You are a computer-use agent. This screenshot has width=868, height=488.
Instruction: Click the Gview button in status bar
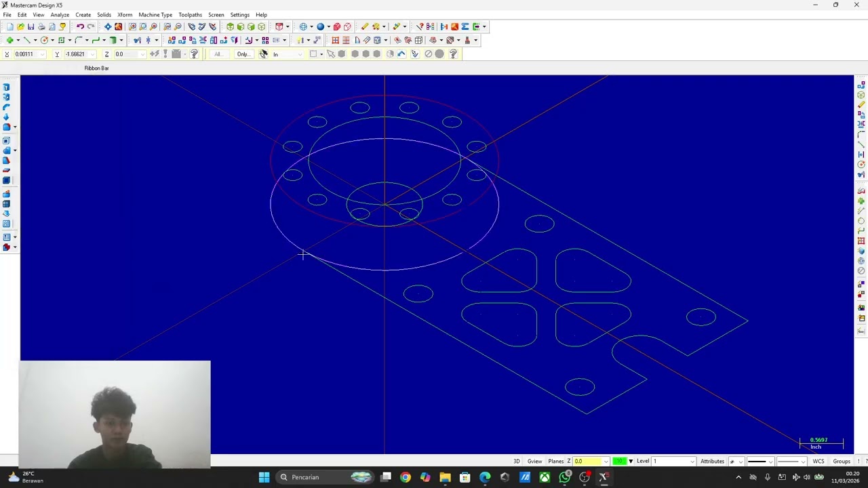point(534,462)
